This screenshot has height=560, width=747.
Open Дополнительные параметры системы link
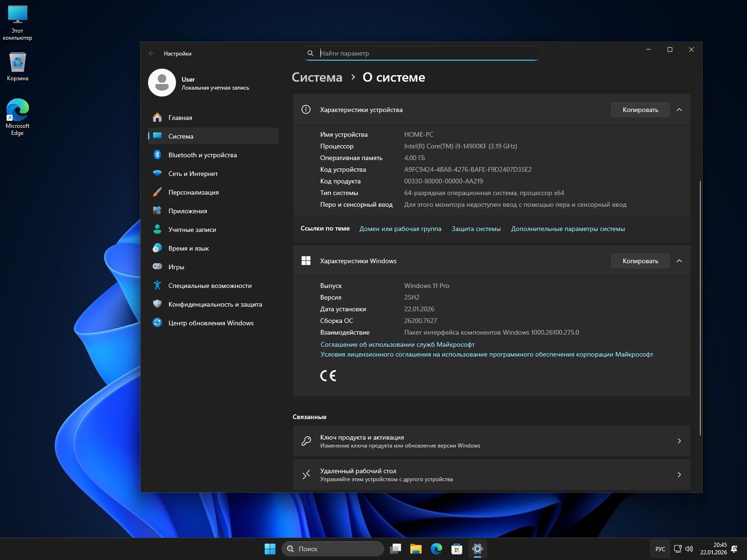pyautogui.click(x=568, y=229)
